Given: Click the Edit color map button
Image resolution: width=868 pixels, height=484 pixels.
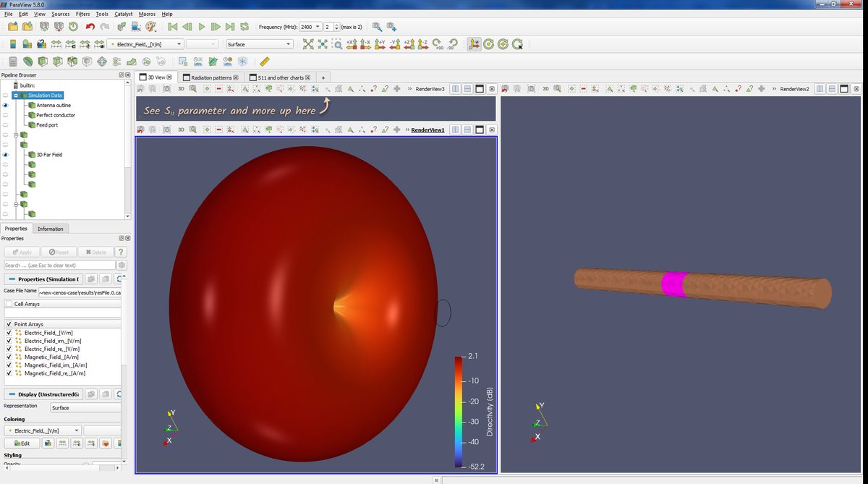Looking at the screenshot, I should click(x=22, y=443).
